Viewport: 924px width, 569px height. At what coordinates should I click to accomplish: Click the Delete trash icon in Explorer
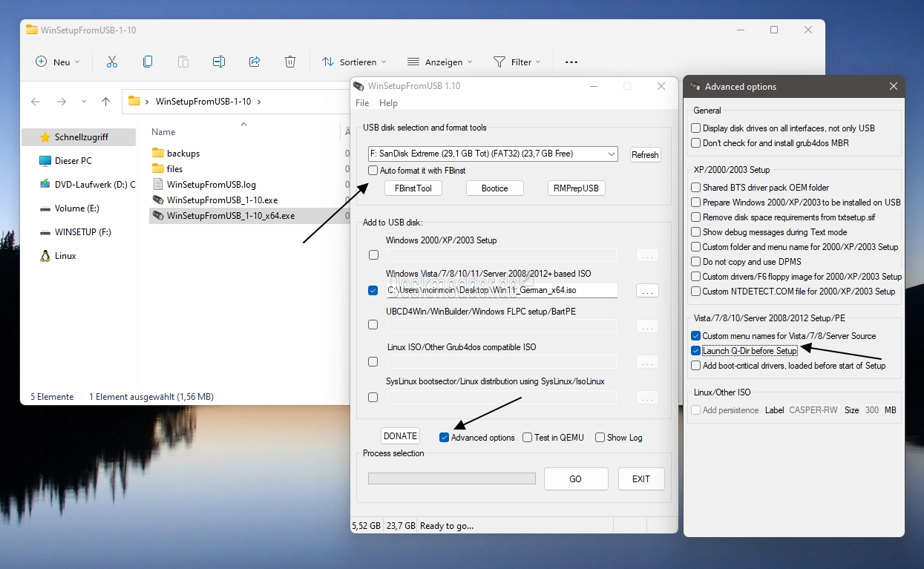coord(290,62)
